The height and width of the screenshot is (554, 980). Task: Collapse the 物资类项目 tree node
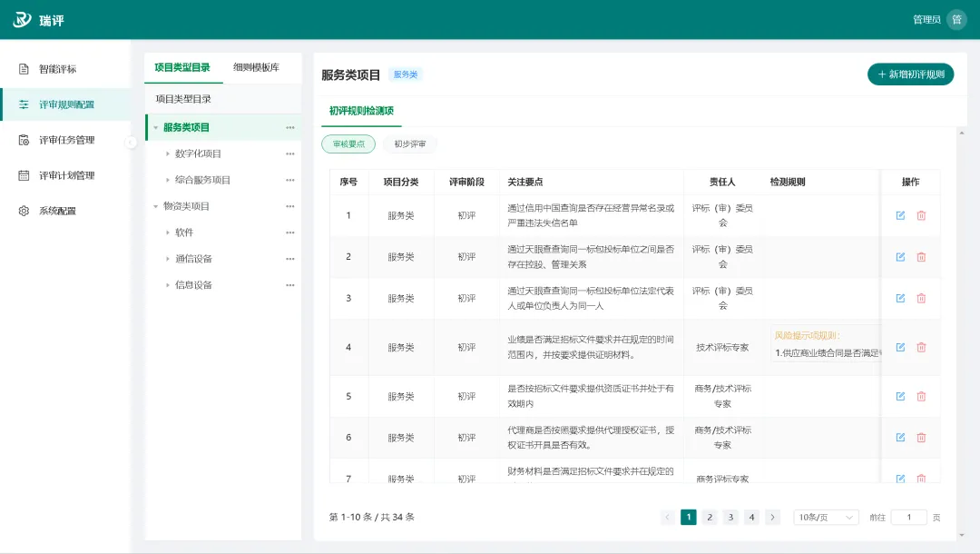(156, 206)
